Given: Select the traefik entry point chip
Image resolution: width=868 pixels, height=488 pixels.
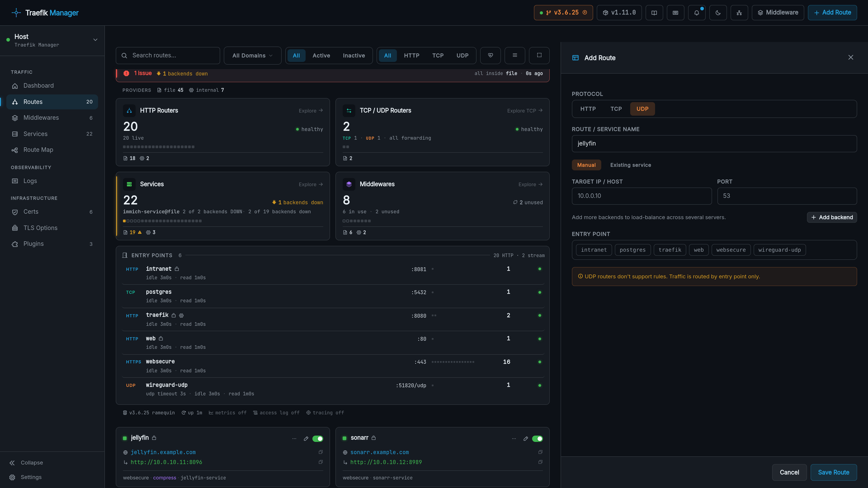Looking at the screenshot, I should (670, 250).
